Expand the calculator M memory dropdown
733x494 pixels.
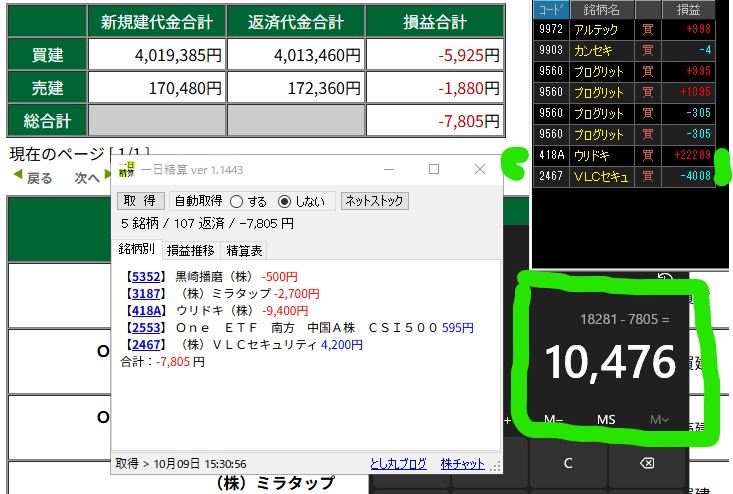(660, 420)
